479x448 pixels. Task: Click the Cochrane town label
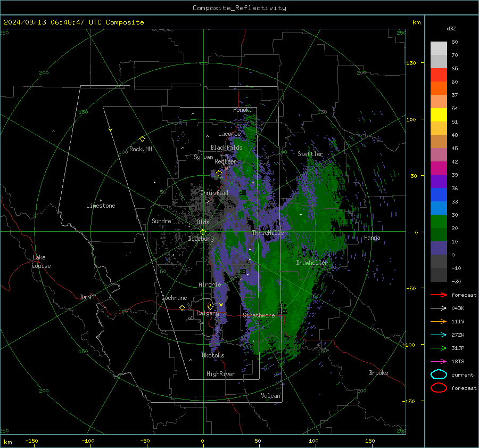[174, 298]
